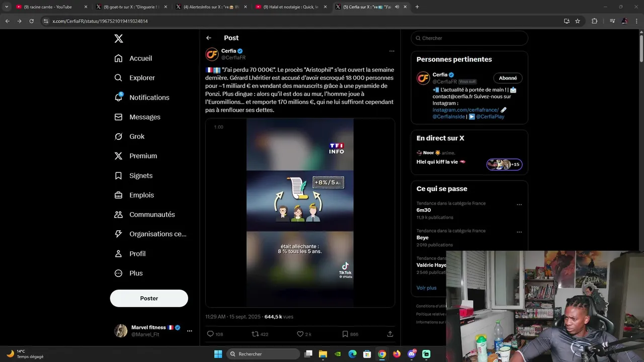The width and height of the screenshot is (644, 362).
Task: Open the post's three-dot options menu
Action: 391,51
